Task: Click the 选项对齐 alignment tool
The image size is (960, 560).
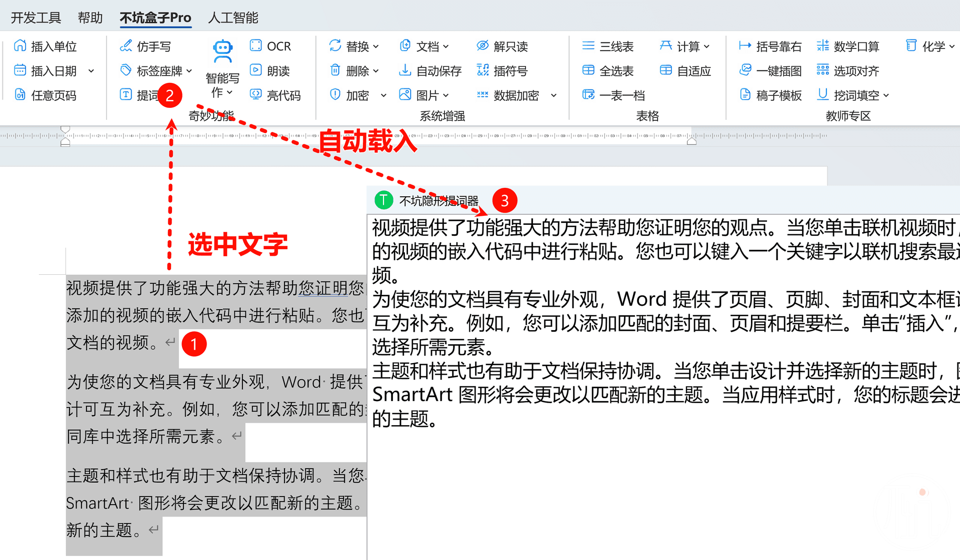Action: (x=848, y=70)
